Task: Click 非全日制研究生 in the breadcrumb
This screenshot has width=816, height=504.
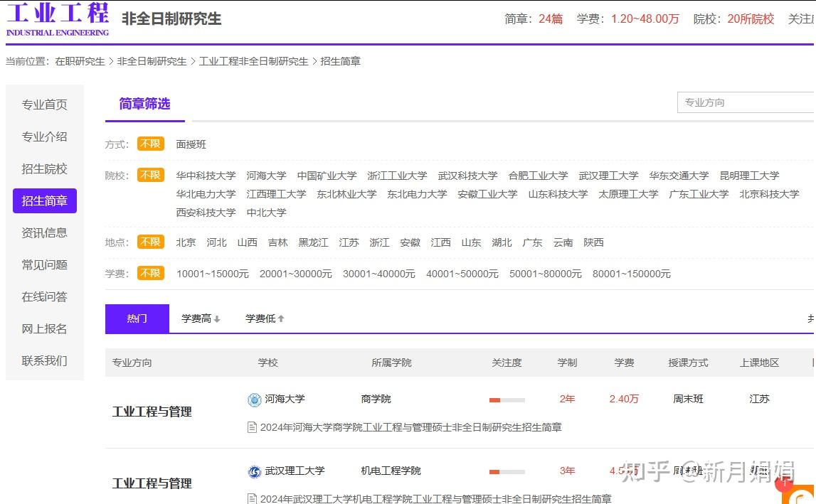Action: (152, 61)
